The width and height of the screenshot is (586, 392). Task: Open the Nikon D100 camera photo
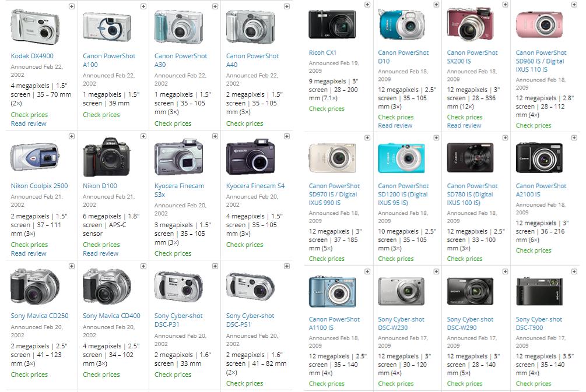click(107, 157)
